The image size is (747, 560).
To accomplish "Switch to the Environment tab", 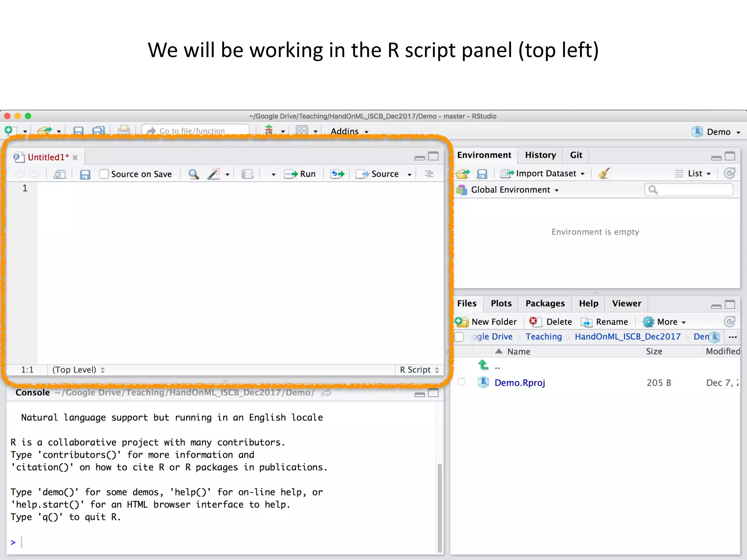I will pos(484,155).
